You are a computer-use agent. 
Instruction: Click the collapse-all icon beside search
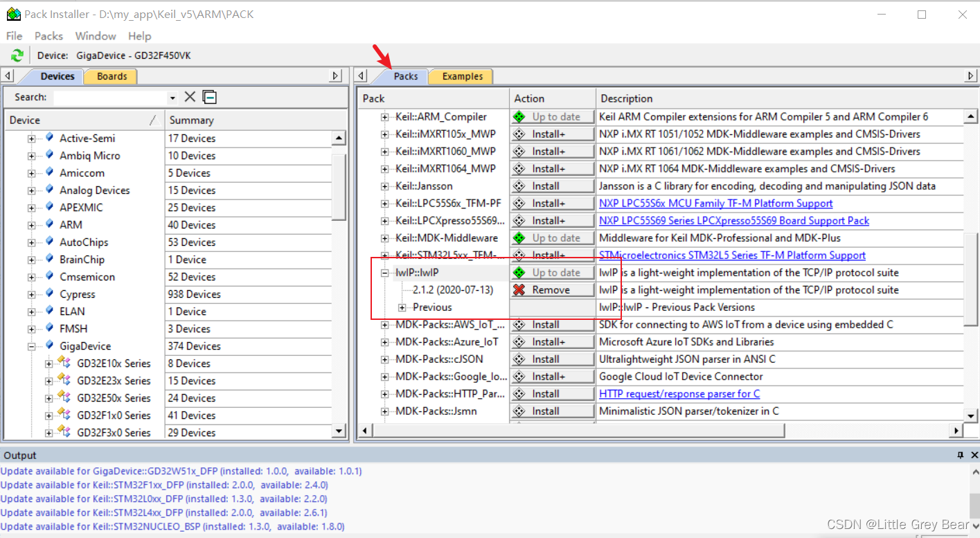pyautogui.click(x=210, y=97)
